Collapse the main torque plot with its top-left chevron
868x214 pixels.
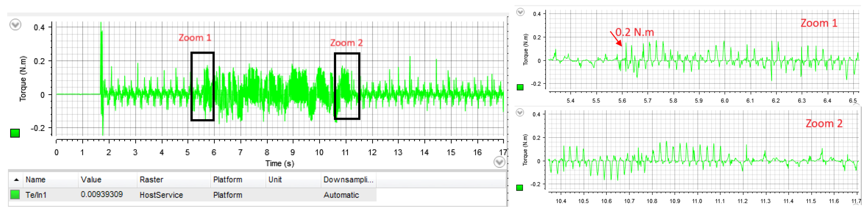[x=16, y=24]
